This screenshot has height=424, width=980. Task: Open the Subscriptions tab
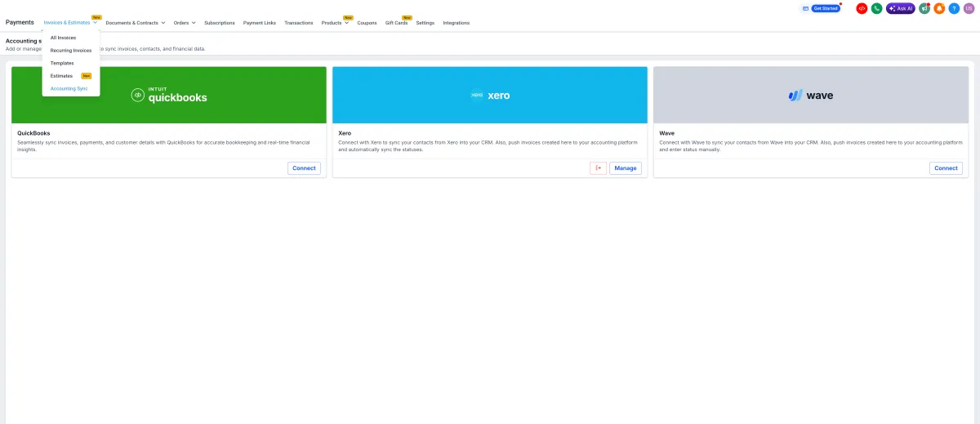(220, 23)
